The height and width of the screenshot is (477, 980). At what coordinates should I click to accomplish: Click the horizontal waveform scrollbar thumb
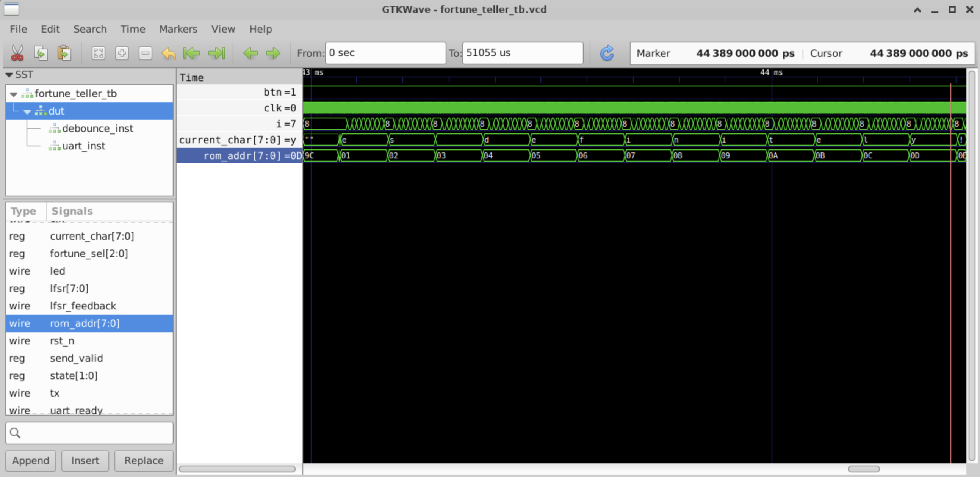[x=863, y=469]
